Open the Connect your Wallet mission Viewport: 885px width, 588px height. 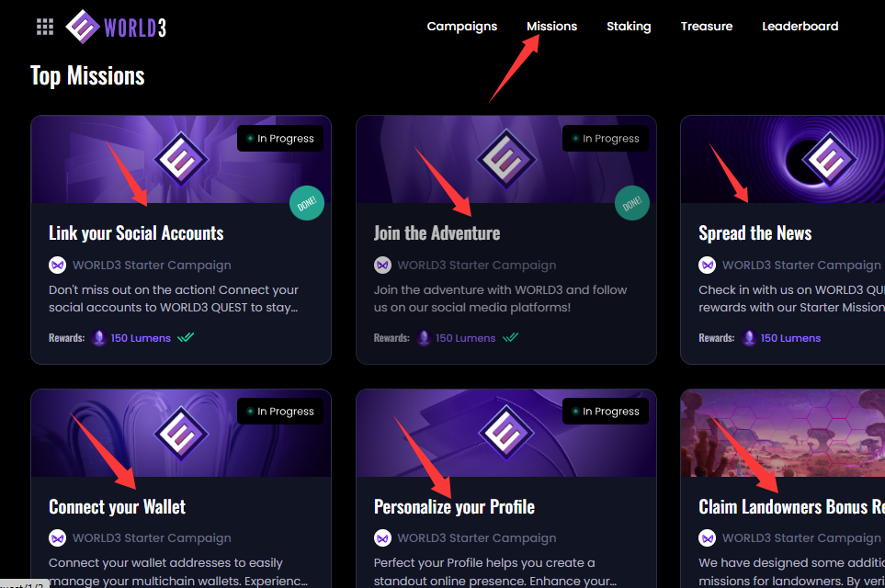(118, 507)
